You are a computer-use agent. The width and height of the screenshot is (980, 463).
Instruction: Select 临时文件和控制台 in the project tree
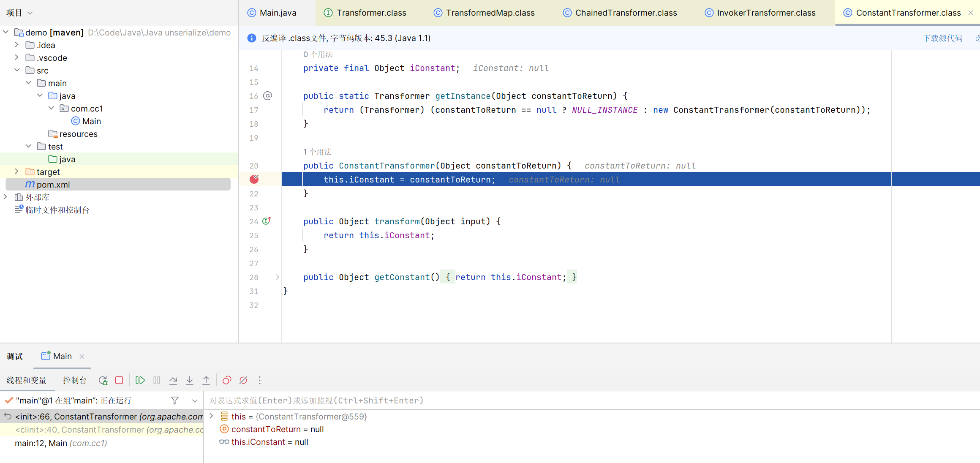pos(52,210)
